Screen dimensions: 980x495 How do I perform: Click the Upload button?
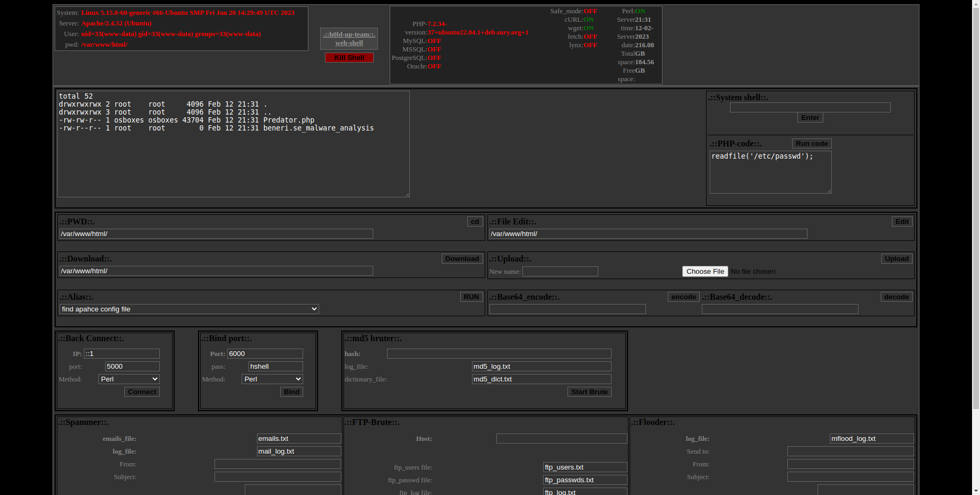tap(897, 259)
